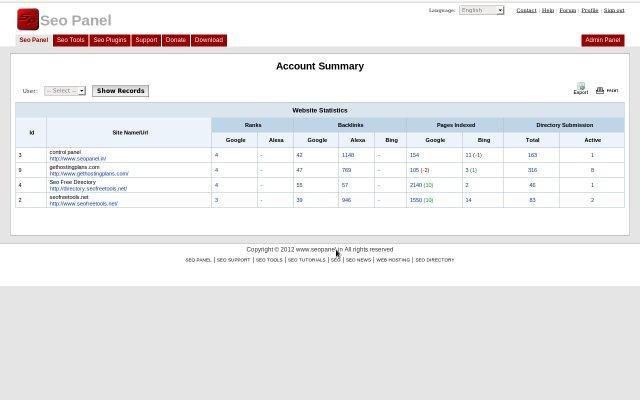Click footer SEO DIRECTORY link
This screenshot has height=400, width=640.
(435, 260)
